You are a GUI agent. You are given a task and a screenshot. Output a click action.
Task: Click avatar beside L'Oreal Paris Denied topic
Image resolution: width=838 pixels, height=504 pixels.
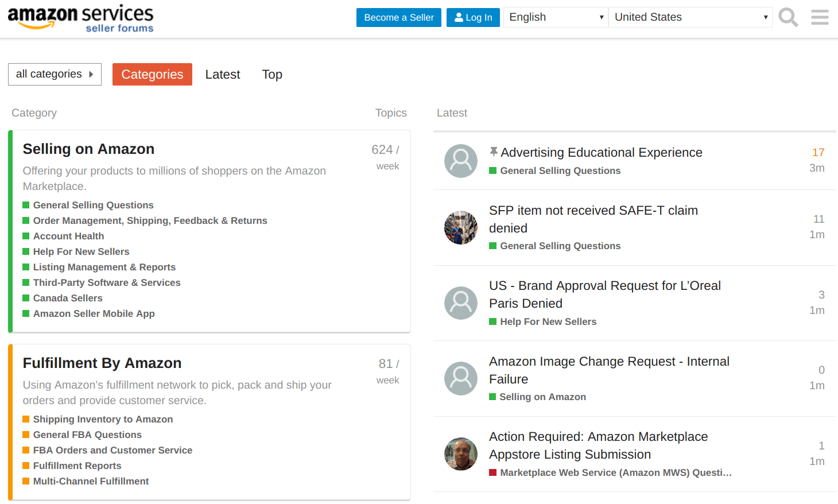(461, 303)
